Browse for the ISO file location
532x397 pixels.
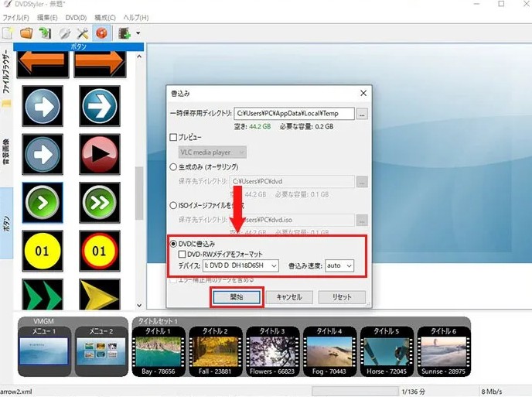pos(362,220)
